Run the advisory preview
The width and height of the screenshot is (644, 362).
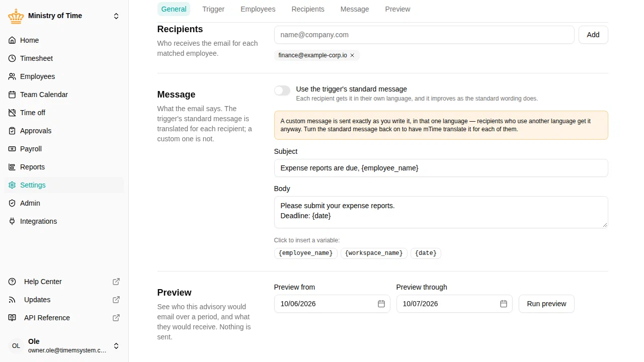546,304
